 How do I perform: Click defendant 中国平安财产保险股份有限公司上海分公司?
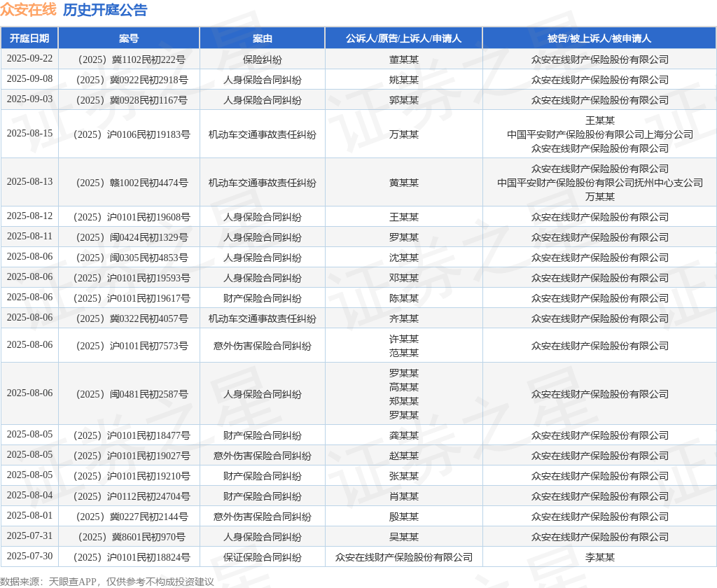600,135
